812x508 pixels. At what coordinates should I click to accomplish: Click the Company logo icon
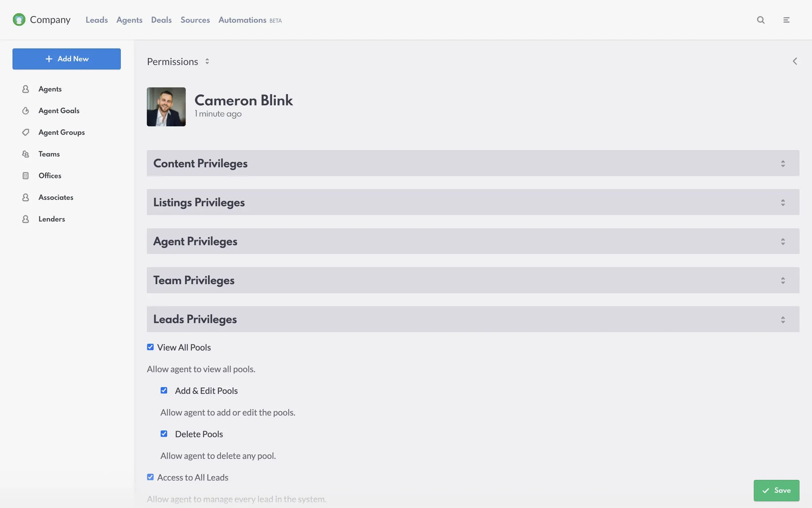[19, 20]
